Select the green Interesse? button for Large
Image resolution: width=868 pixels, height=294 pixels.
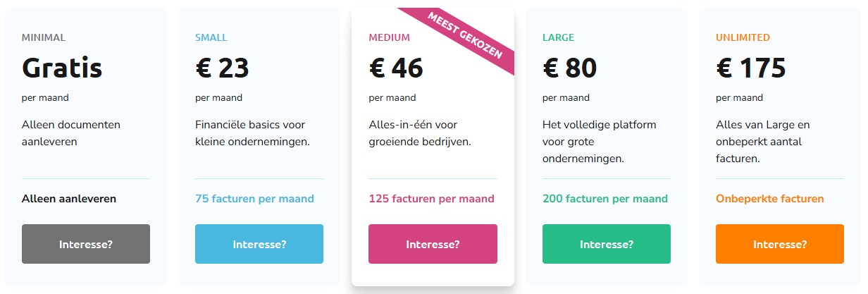(x=606, y=244)
